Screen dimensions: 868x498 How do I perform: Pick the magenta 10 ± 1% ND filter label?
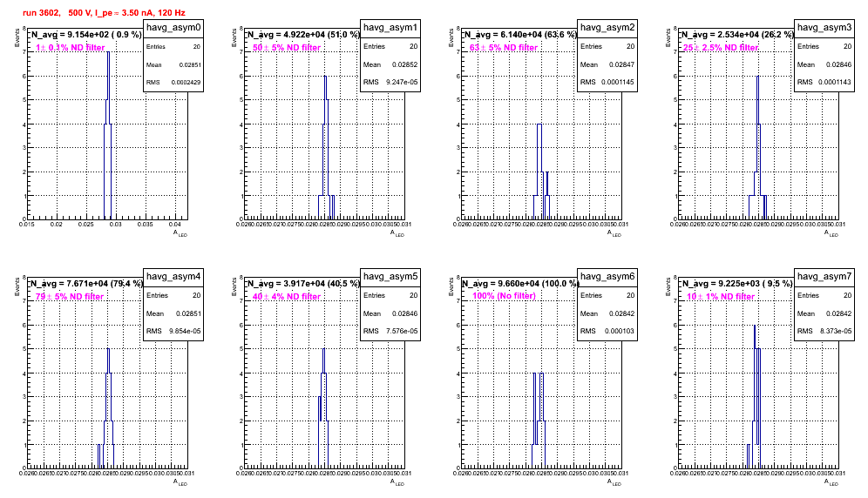tap(721, 297)
